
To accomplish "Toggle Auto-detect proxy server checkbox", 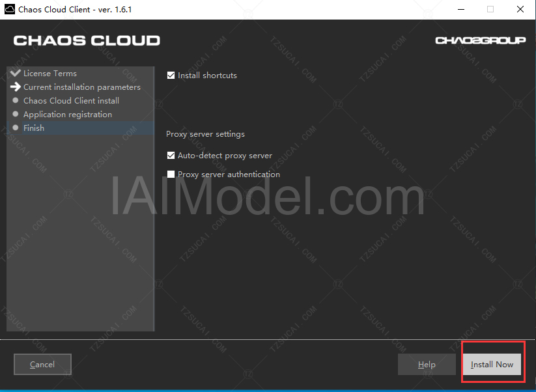I will pos(171,156).
